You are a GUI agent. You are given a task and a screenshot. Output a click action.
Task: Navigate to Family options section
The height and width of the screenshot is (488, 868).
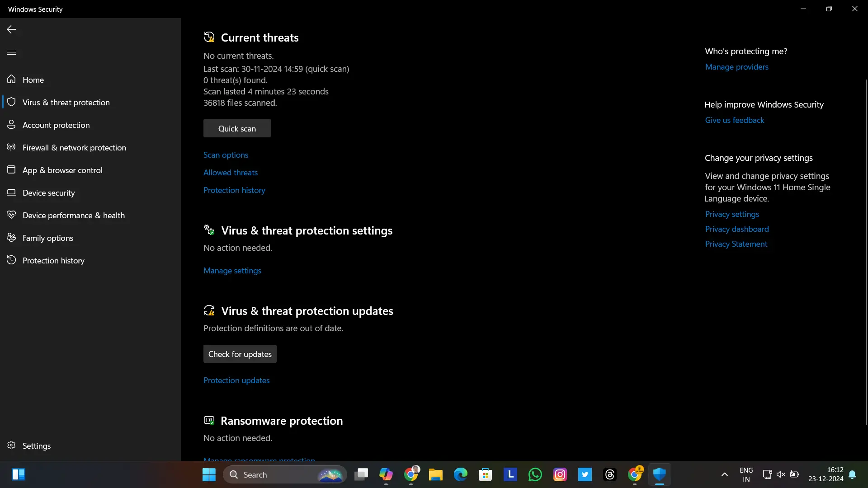47,237
